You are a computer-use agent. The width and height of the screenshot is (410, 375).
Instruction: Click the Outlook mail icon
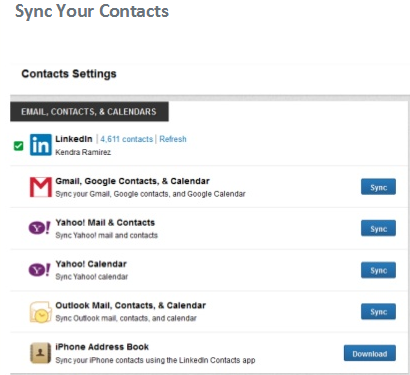click(40, 312)
